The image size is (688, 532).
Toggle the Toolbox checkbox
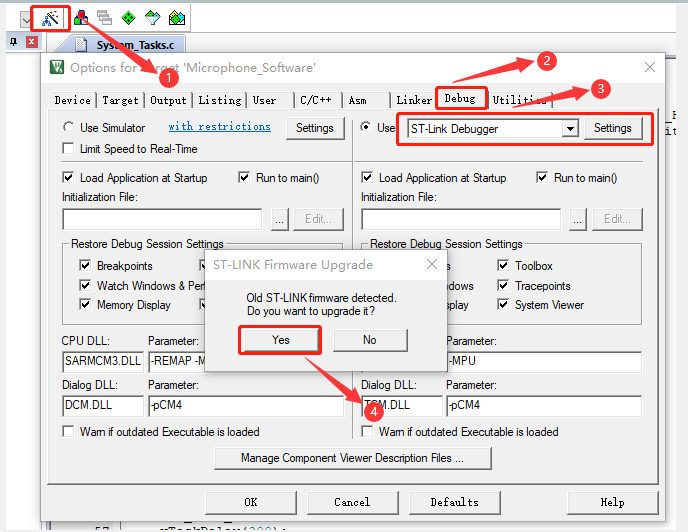tap(504, 266)
